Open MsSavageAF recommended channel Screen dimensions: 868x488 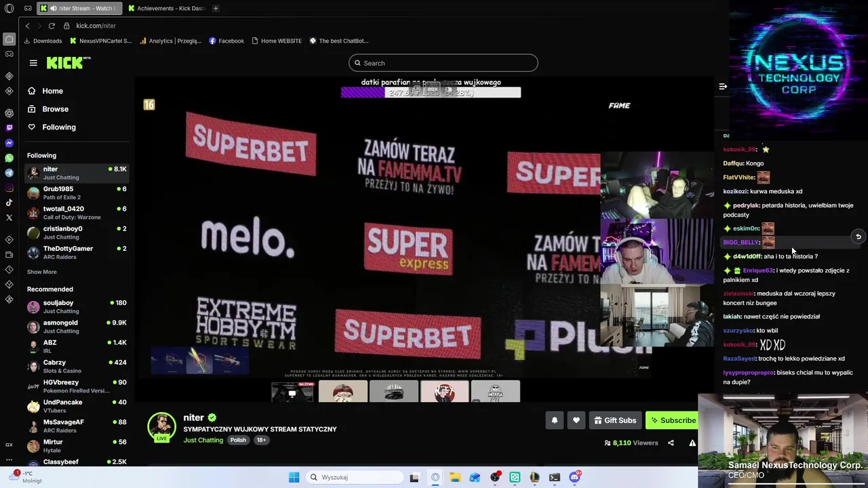[77, 426]
